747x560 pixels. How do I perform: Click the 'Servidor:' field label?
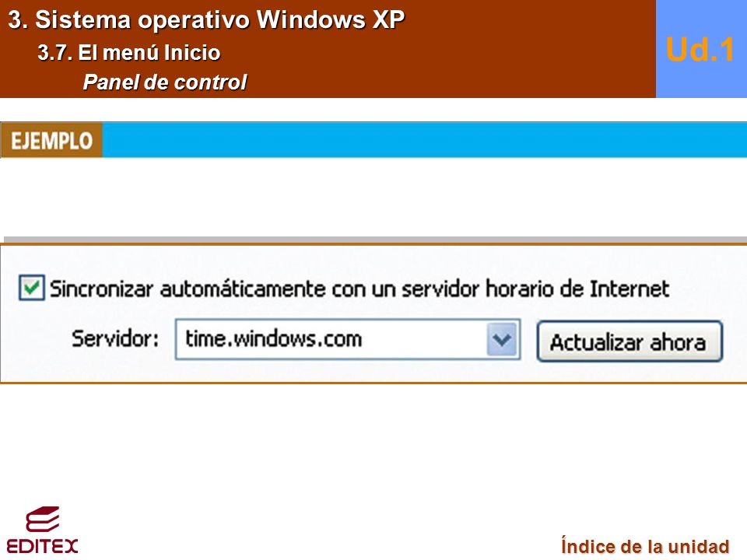[x=115, y=339]
